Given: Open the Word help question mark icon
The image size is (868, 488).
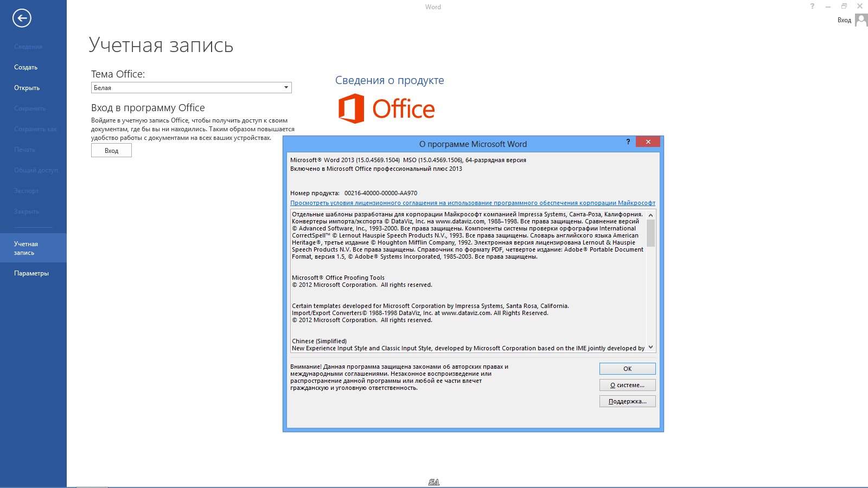Looking at the screenshot, I should (x=812, y=7).
